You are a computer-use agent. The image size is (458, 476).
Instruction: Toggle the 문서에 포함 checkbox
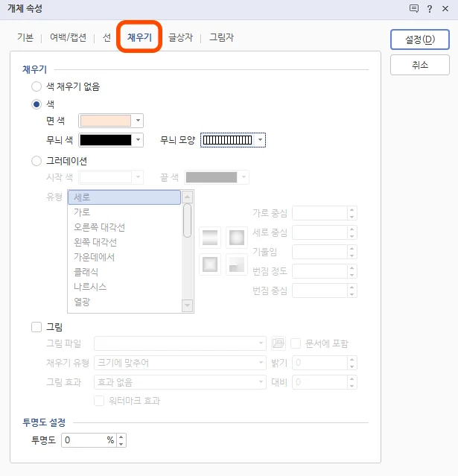click(296, 343)
